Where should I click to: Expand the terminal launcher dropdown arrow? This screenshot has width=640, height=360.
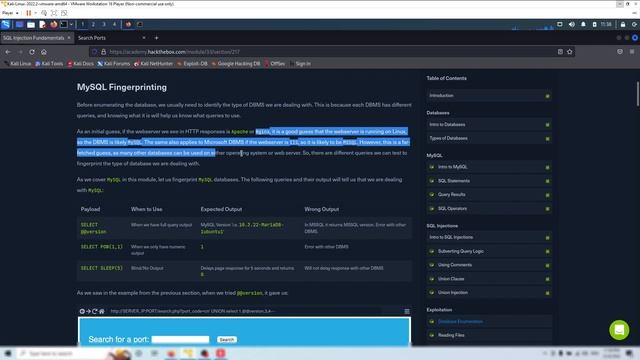pos(71,24)
